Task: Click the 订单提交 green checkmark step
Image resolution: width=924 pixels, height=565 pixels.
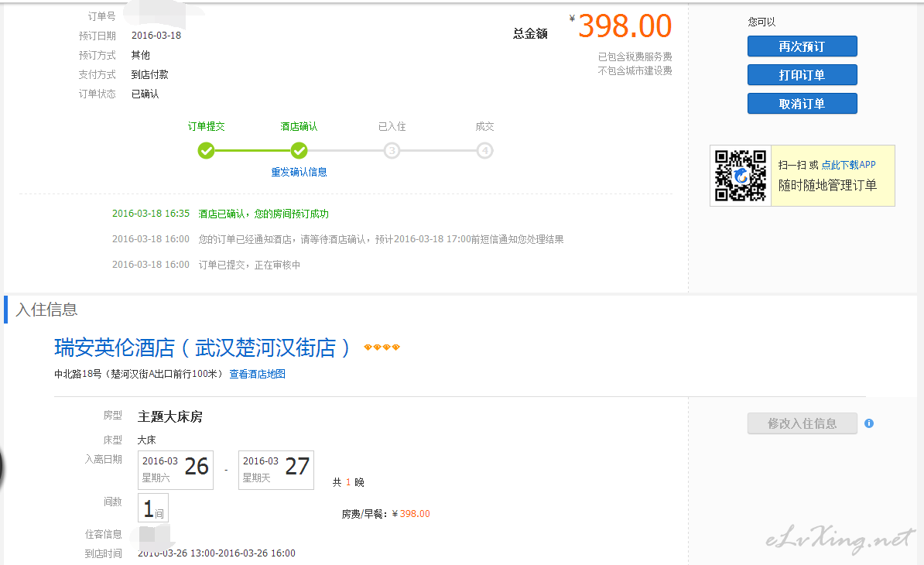Action: click(207, 152)
